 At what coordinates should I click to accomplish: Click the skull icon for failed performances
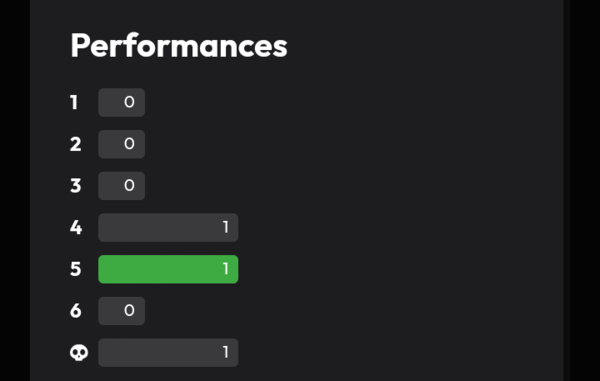tap(79, 353)
